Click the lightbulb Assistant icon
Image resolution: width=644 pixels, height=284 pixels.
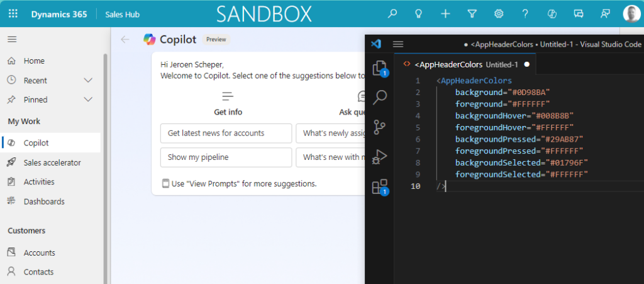pyautogui.click(x=418, y=14)
